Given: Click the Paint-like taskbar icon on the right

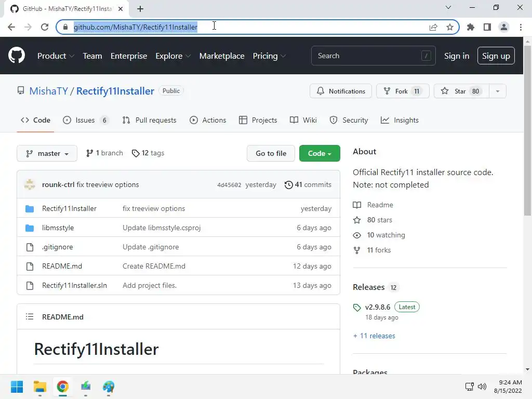Looking at the screenshot, I should click(x=109, y=387).
